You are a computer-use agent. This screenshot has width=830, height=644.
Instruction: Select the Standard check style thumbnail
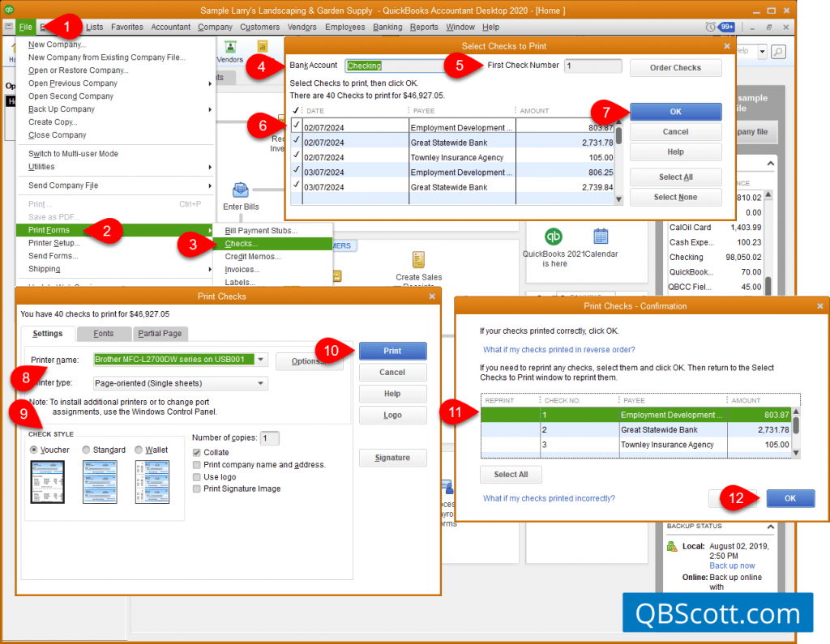(x=100, y=481)
